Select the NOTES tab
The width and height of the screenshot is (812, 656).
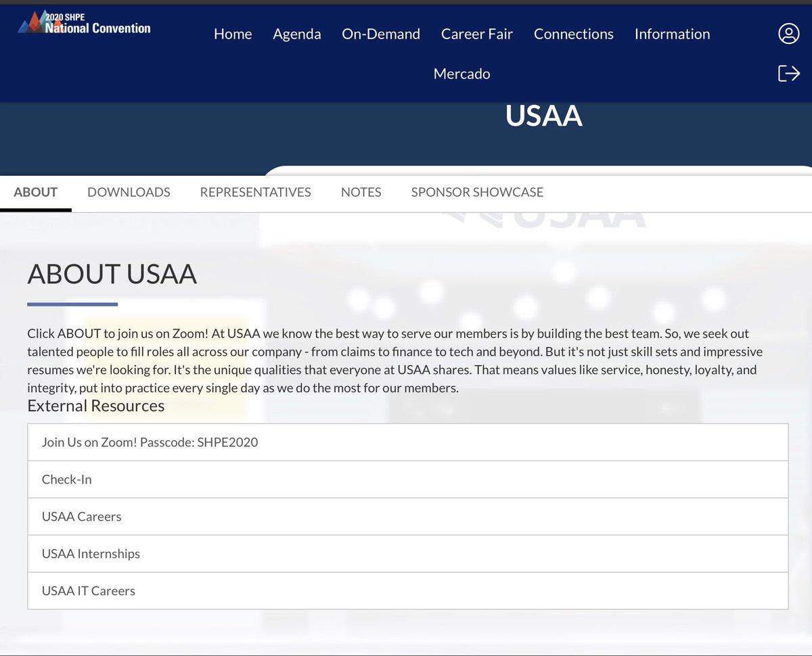pyautogui.click(x=361, y=192)
